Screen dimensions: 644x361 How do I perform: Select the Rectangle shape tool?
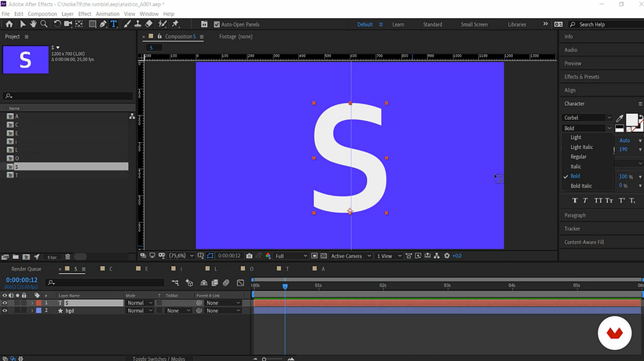(x=93, y=24)
